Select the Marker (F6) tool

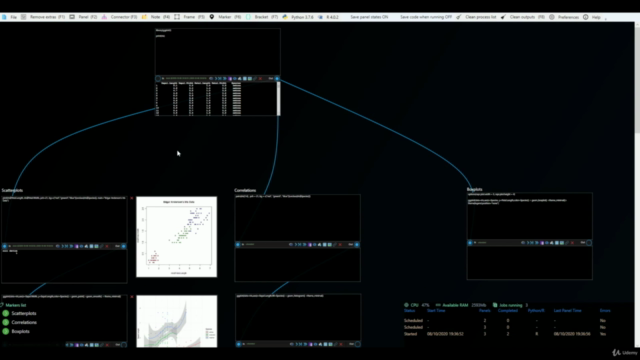225,17
